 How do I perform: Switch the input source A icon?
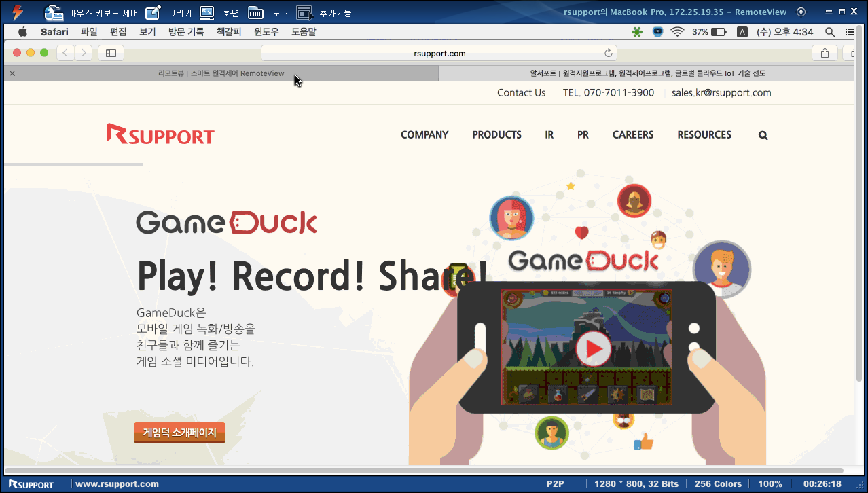tap(742, 32)
